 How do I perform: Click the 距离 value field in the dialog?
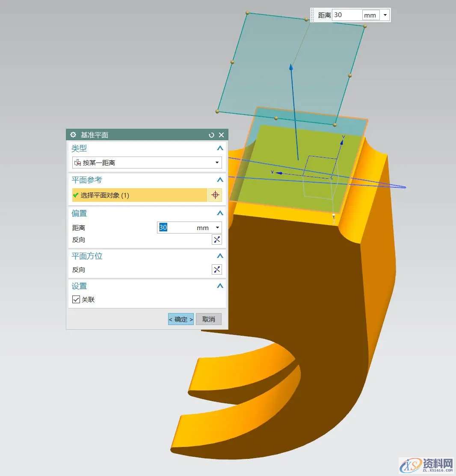coord(176,228)
